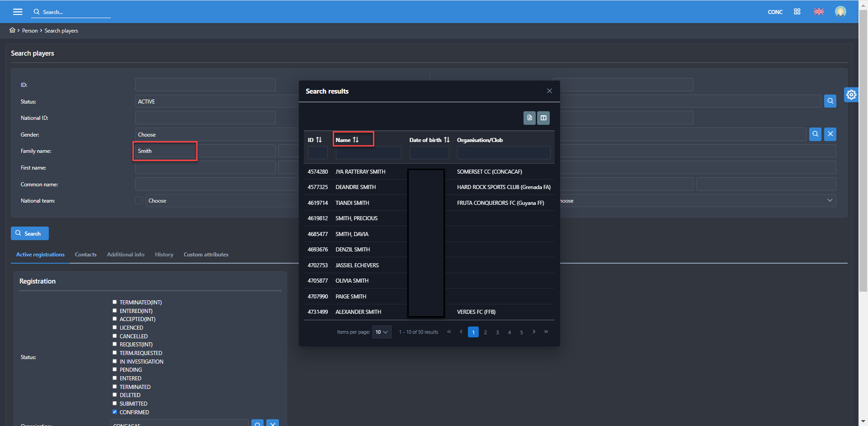Enable the LICENCED status checkbox
The image size is (868, 426).
tap(115, 327)
